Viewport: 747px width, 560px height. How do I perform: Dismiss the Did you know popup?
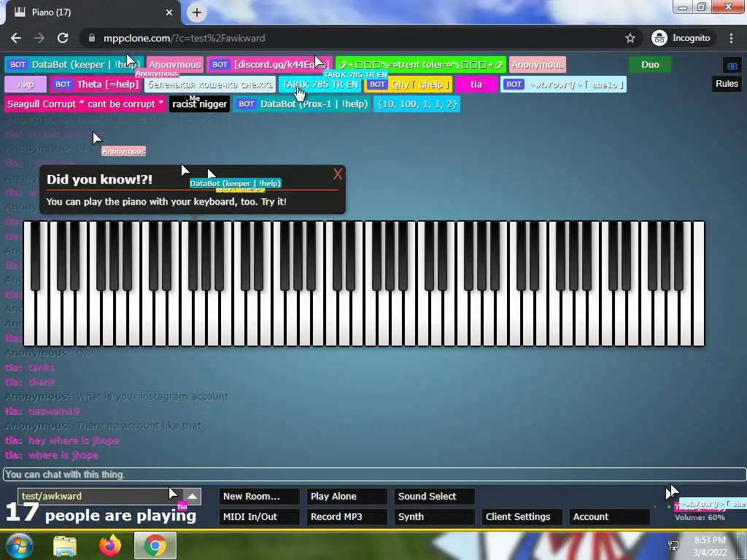coord(337,174)
